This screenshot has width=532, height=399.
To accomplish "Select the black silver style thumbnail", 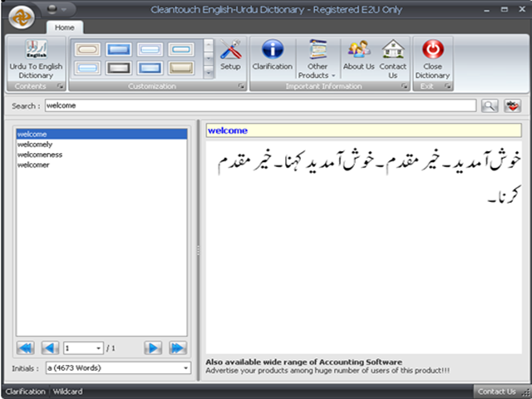I will pos(118,68).
